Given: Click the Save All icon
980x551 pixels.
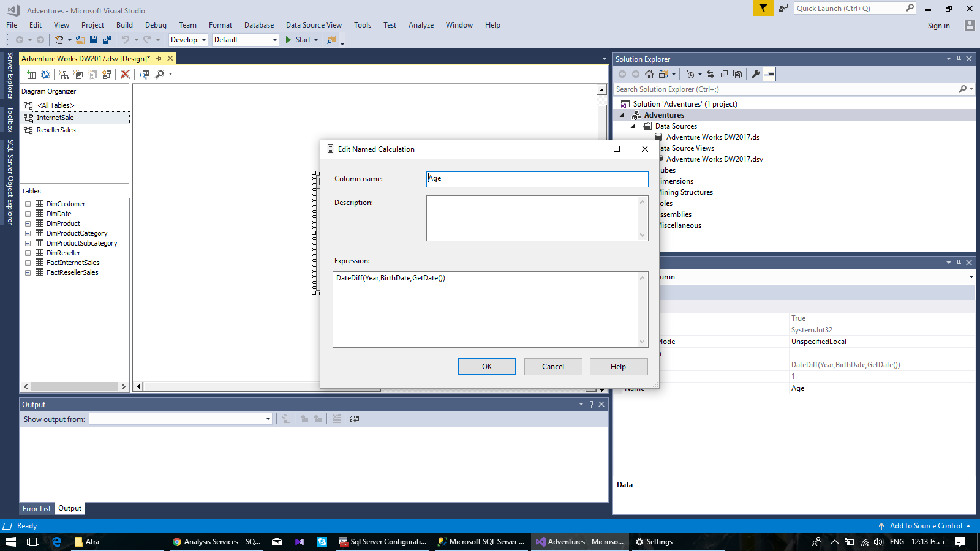Looking at the screenshot, I should (x=107, y=40).
